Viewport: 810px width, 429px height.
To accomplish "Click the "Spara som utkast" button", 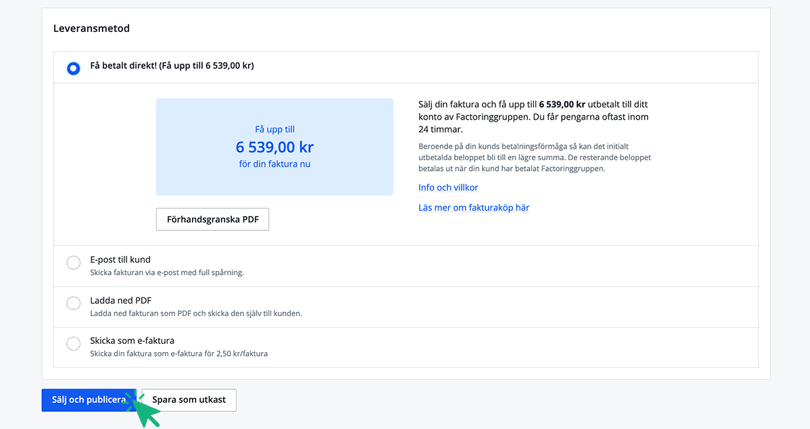I will click(189, 400).
